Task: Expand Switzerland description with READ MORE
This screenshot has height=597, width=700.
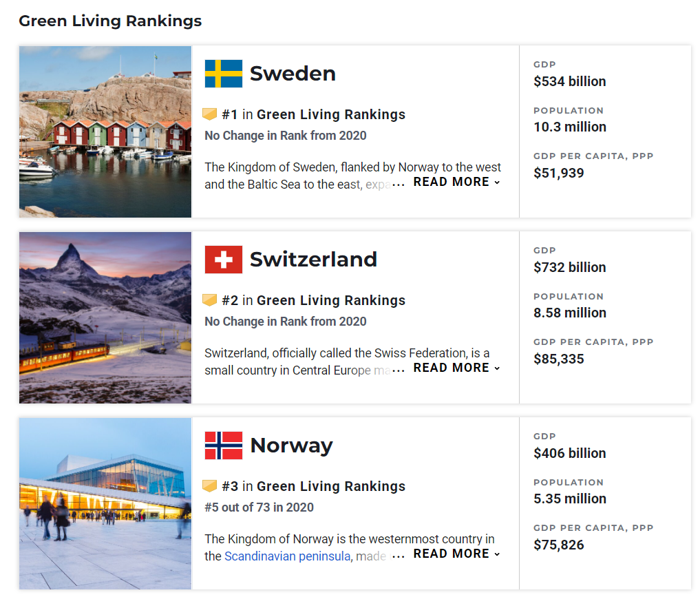Action: click(x=456, y=368)
